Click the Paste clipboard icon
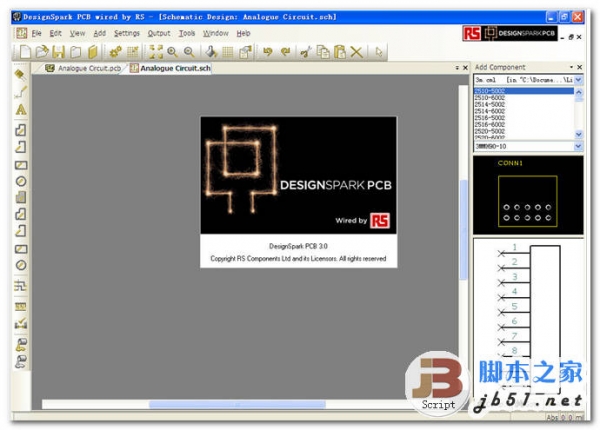The image size is (600, 430). 340,52
